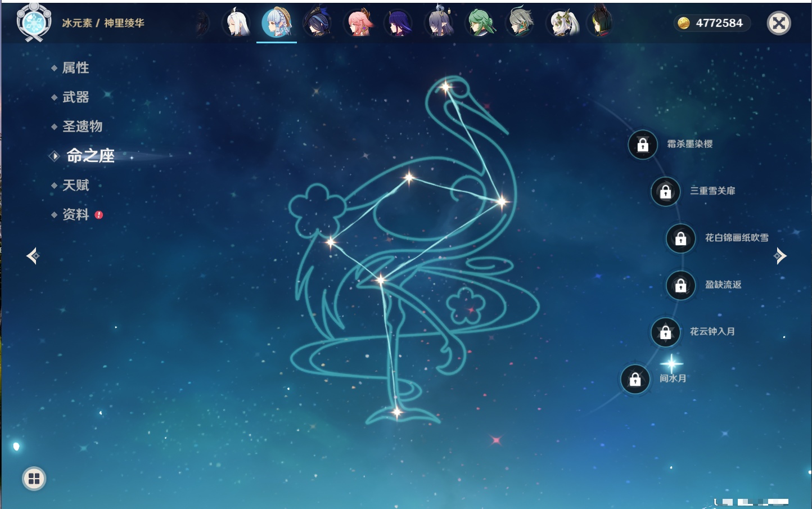This screenshot has width=812, height=509.
Task: Switch to the 武器 weapon menu
Action: tap(75, 97)
